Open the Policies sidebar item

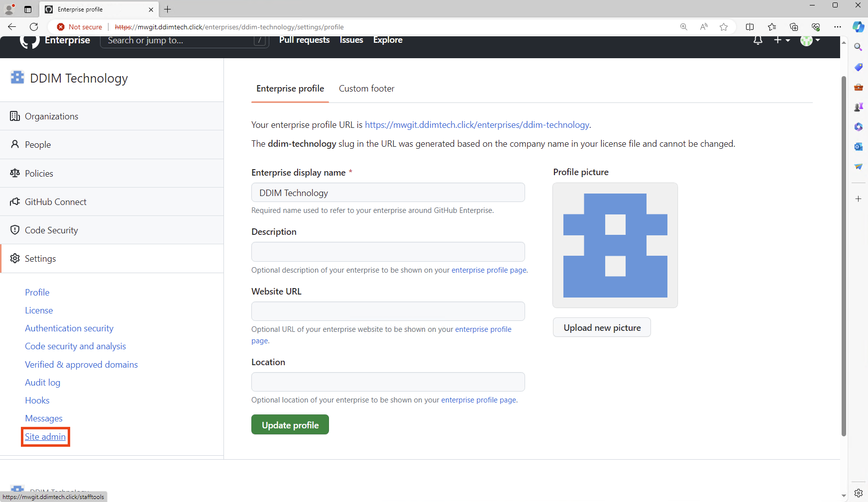[111, 173]
